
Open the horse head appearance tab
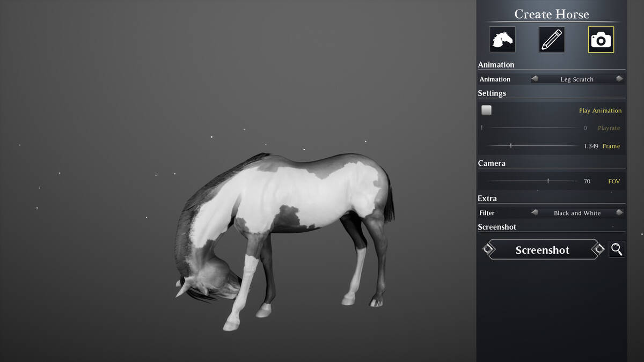click(x=502, y=40)
